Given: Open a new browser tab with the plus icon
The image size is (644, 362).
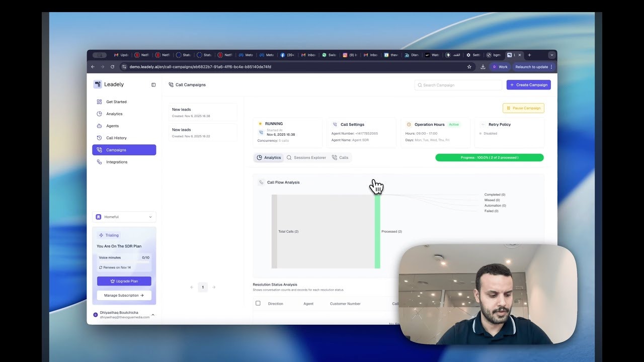Looking at the screenshot, I should pos(529,55).
